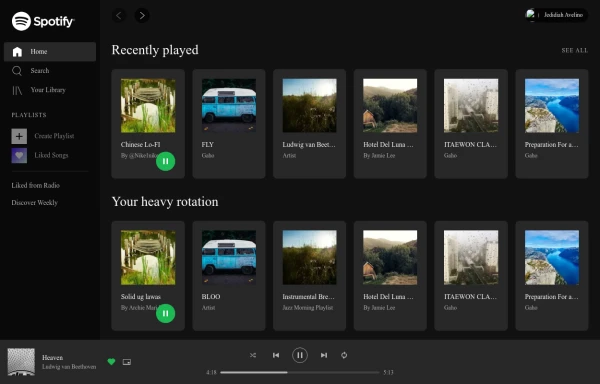Toggle the green heart for Heaven
Screen dimensions: 600x384
pos(111,362)
